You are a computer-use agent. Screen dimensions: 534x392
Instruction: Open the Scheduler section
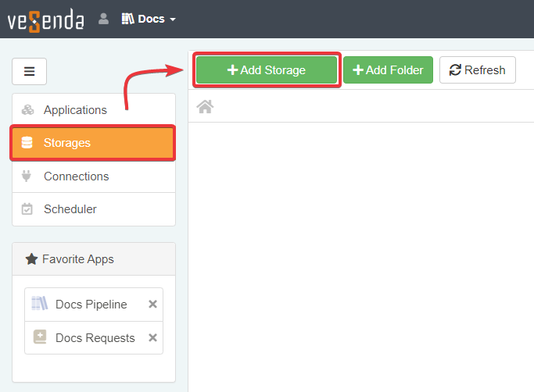tap(70, 209)
